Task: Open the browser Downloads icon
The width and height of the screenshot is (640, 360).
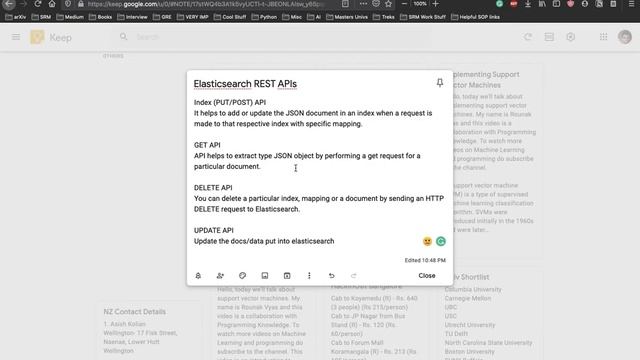Action: (528, 4)
